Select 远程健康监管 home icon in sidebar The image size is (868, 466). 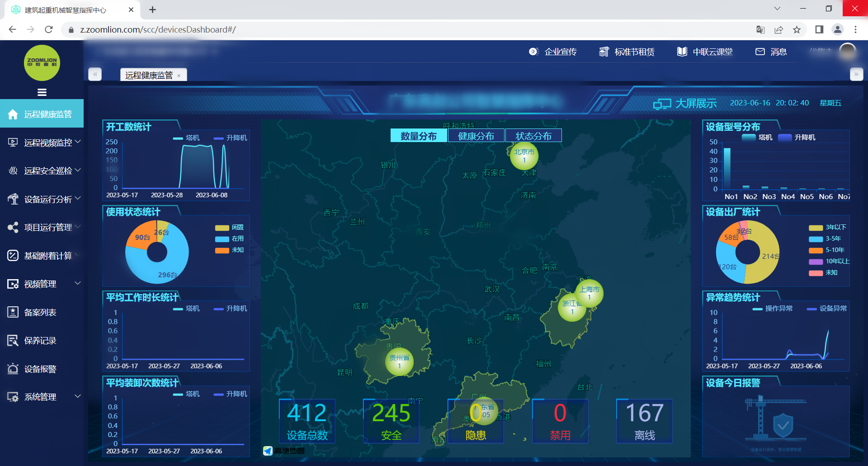tap(12, 114)
